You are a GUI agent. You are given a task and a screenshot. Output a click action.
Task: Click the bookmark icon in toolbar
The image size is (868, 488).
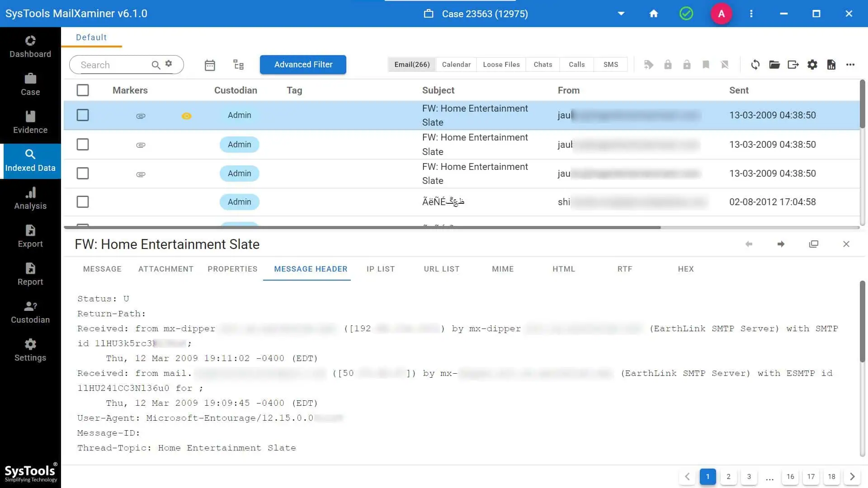pyautogui.click(x=706, y=65)
